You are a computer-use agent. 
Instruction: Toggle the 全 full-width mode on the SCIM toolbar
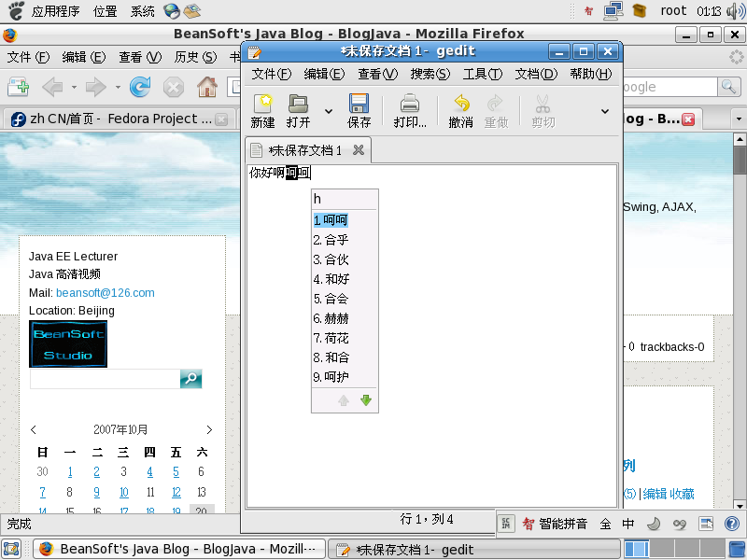605,524
